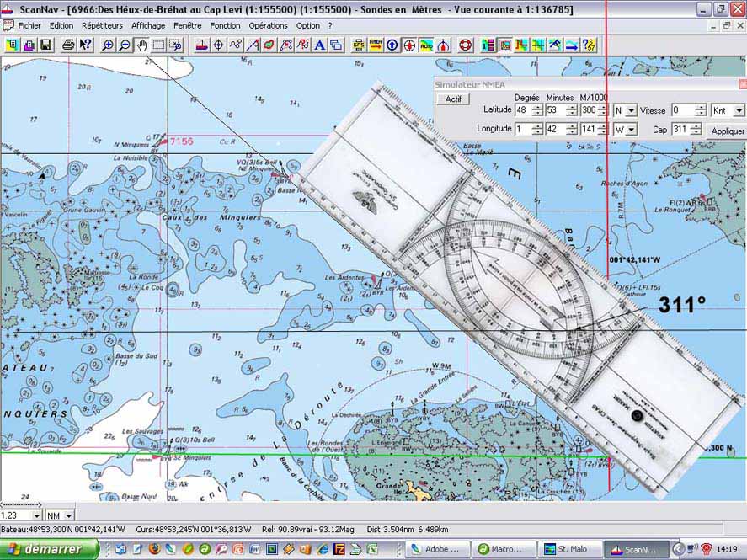The width and height of the screenshot is (747, 560).
Task: Open the ? help menu
Action: [330, 26]
